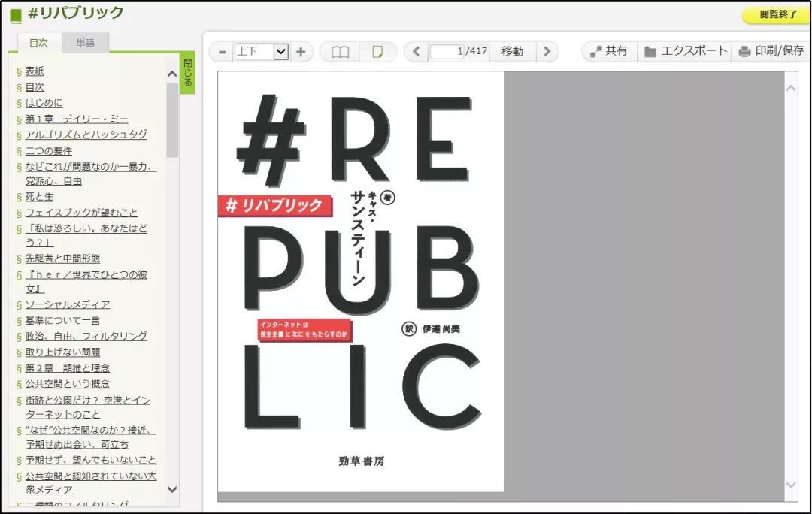Select the 目次 tab
The height and width of the screenshot is (514, 812).
click(38, 43)
